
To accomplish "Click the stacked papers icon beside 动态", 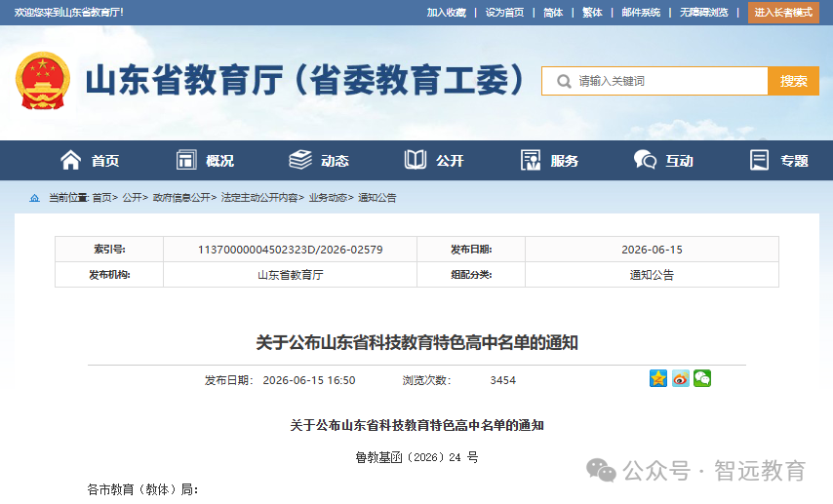I will click(x=300, y=160).
